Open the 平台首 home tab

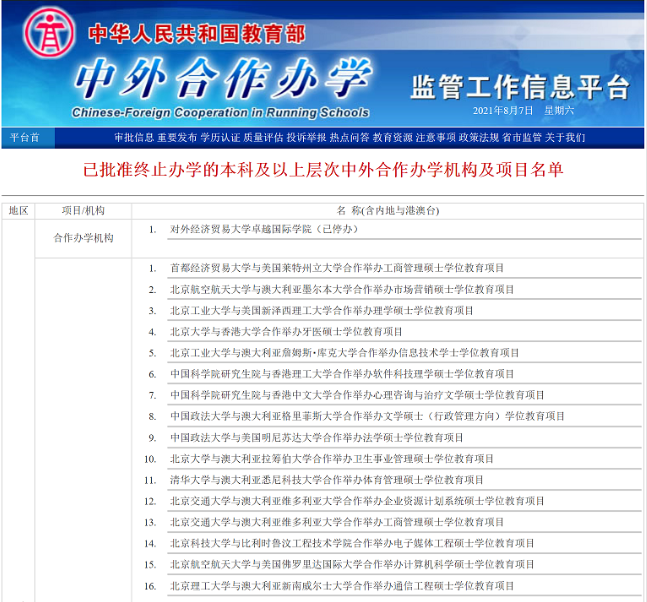click(25, 137)
